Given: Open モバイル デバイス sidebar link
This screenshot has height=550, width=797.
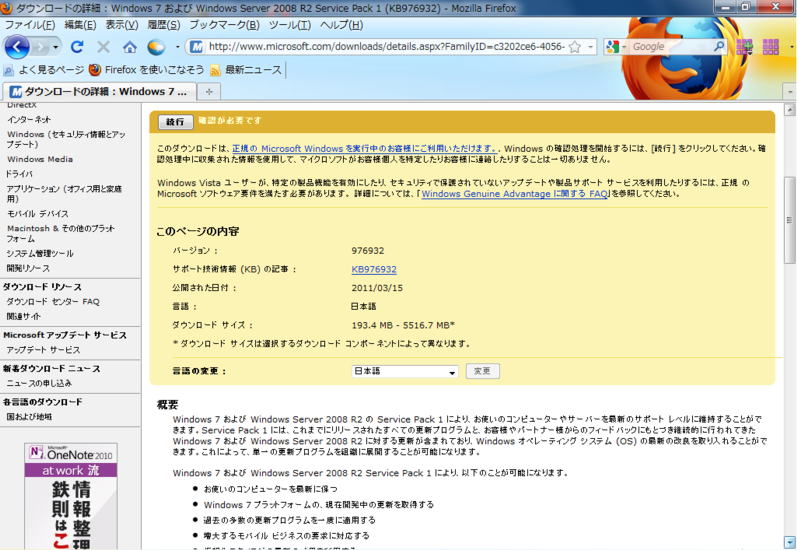Looking at the screenshot, I should [x=37, y=213].
